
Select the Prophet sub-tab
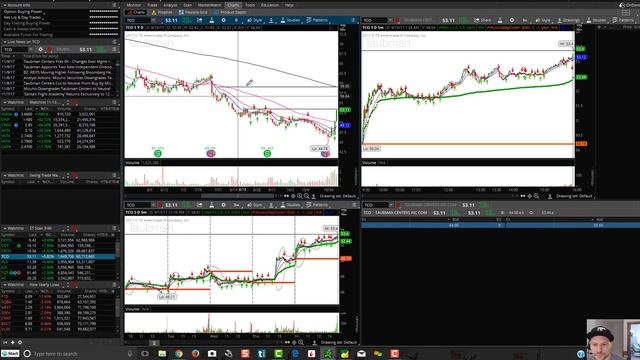point(162,12)
